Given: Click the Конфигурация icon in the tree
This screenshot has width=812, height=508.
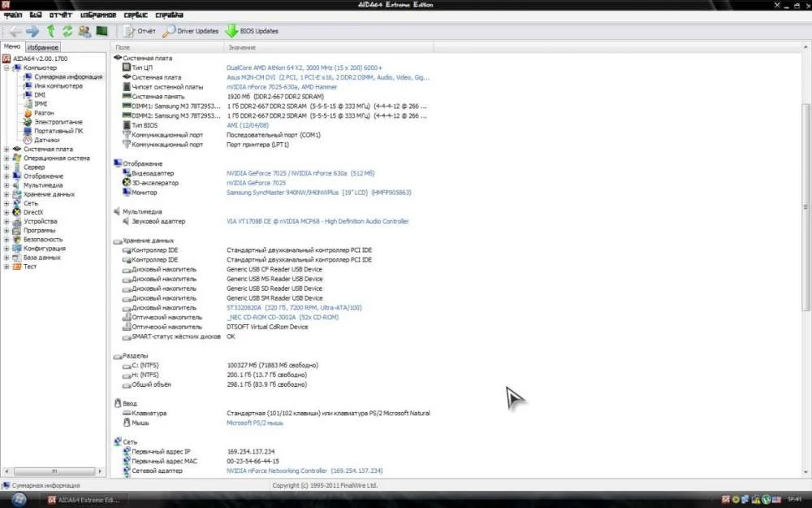Looking at the screenshot, I should (16, 248).
